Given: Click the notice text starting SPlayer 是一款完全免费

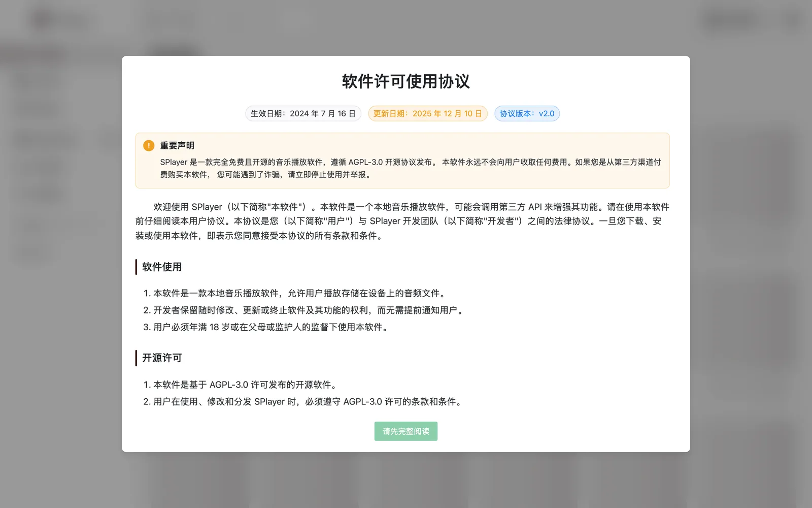Looking at the screenshot, I should point(411,168).
